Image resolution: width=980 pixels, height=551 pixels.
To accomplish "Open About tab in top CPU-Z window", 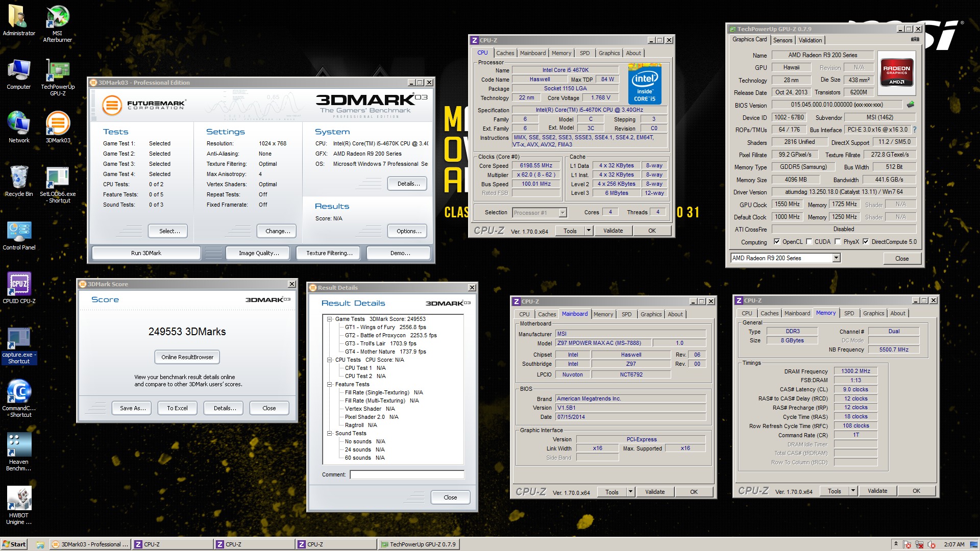I will point(633,53).
